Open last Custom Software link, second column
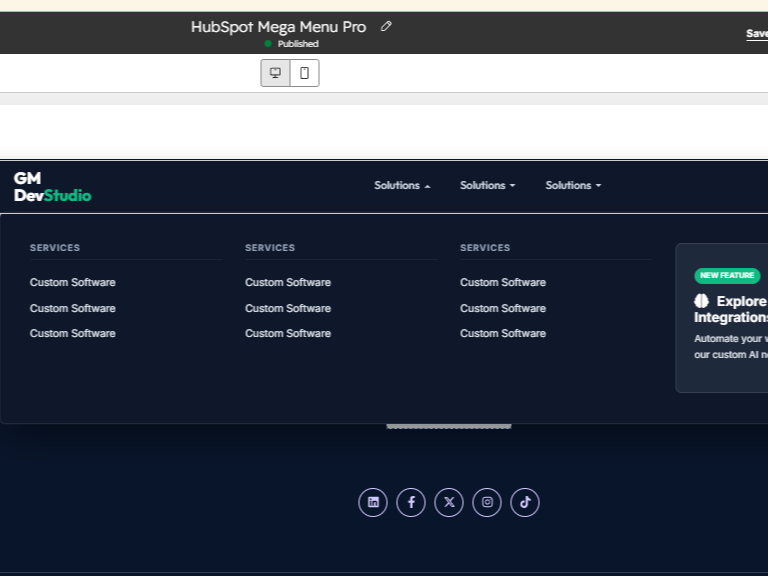 (x=288, y=334)
